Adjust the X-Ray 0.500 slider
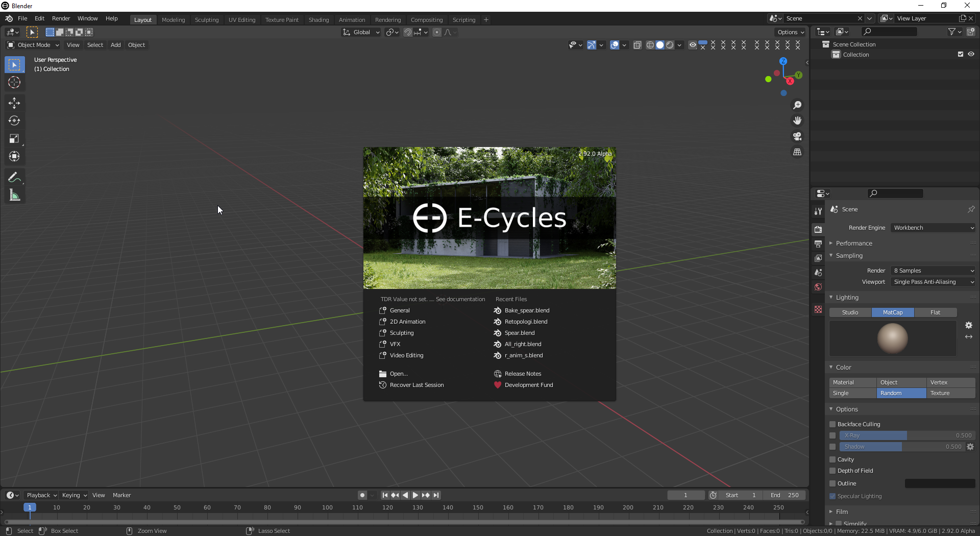Viewport: 980px width, 536px height. (907, 435)
